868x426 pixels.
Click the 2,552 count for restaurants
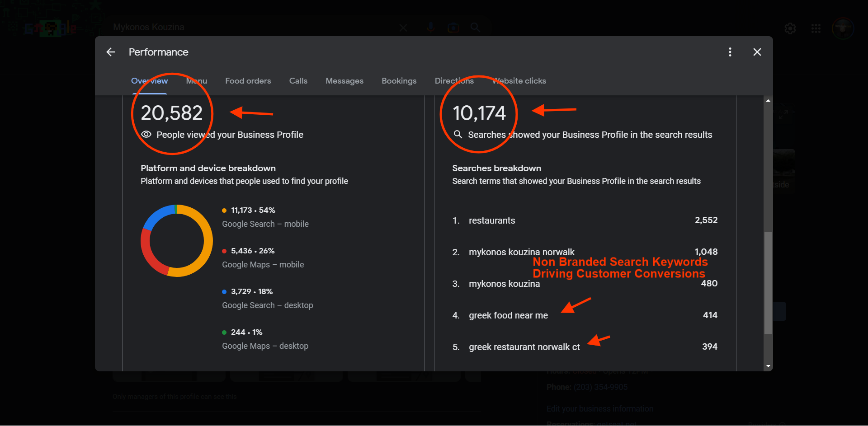[x=706, y=220]
